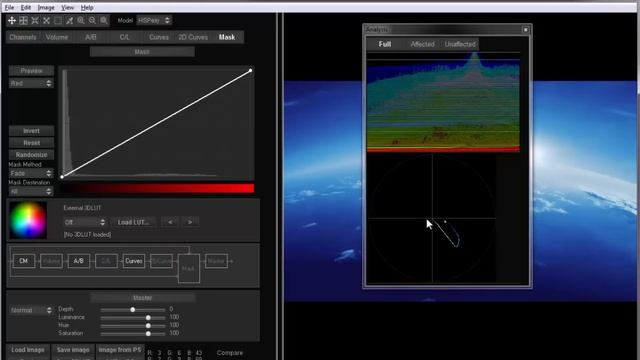Click the four-pane grid toolbar icon
This screenshot has height=360, width=640.
click(x=24, y=20)
